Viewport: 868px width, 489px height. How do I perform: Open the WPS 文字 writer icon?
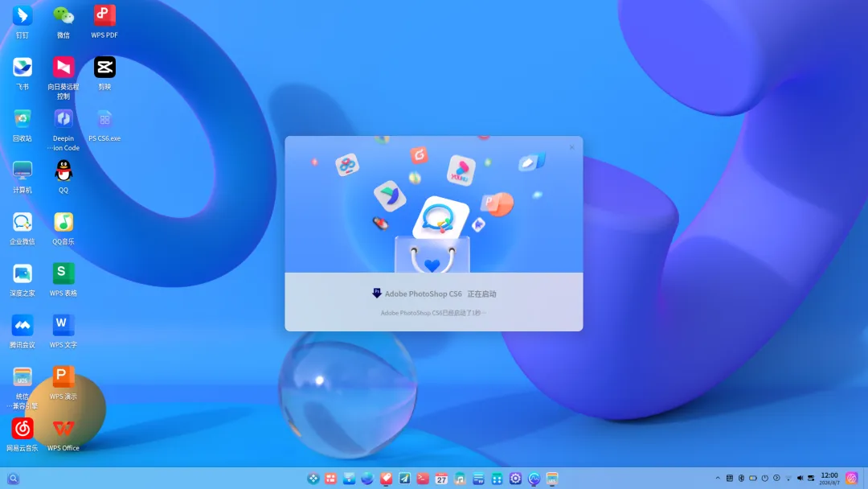(x=63, y=325)
